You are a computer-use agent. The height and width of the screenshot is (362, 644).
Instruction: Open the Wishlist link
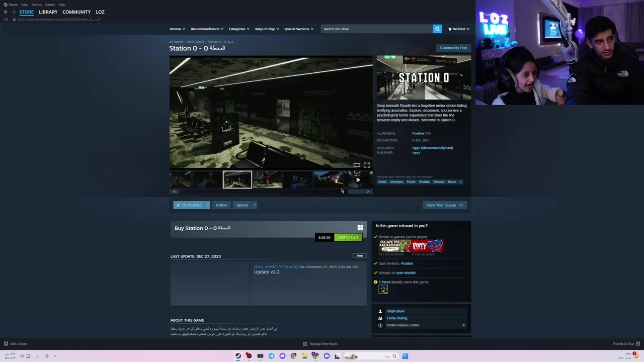459,29
